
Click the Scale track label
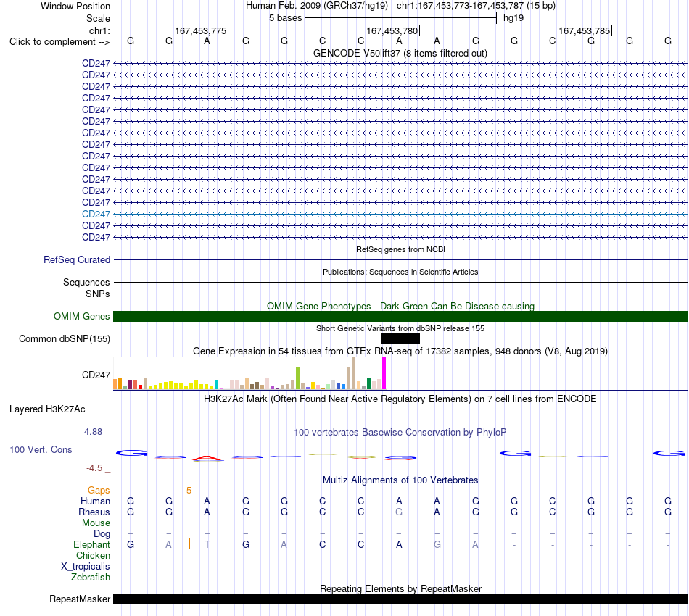click(98, 18)
